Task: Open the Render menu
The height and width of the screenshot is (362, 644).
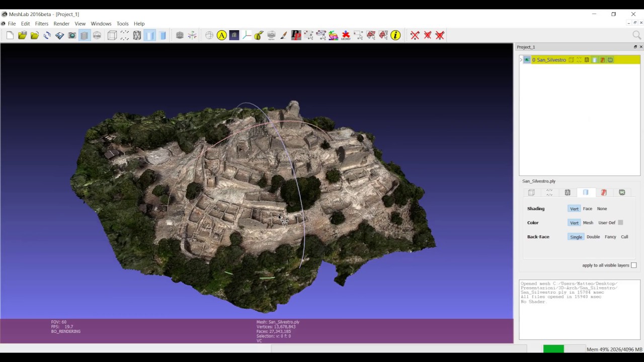Action: click(x=61, y=24)
